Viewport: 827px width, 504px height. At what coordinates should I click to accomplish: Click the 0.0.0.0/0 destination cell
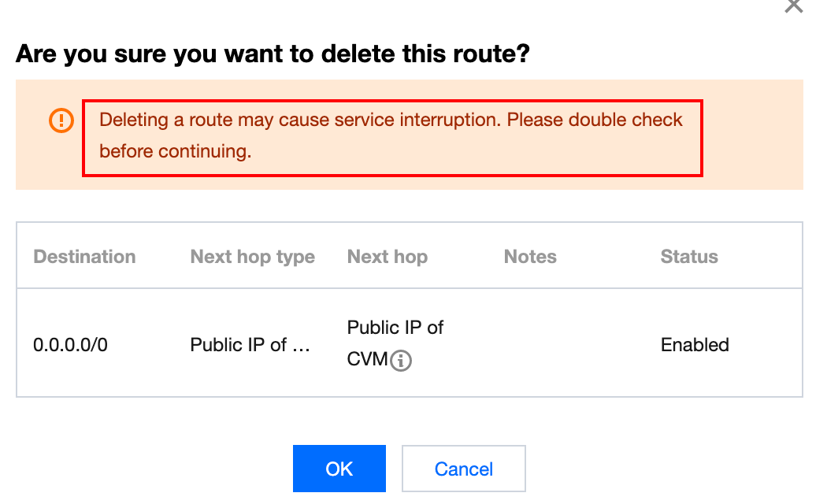(x=70, y=345)
